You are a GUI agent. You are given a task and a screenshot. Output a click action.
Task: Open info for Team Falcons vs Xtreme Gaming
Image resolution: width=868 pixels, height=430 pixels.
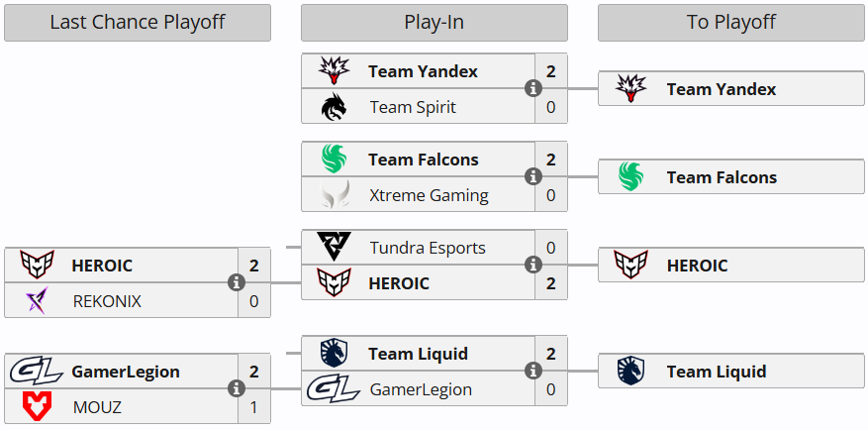point(533,176)
